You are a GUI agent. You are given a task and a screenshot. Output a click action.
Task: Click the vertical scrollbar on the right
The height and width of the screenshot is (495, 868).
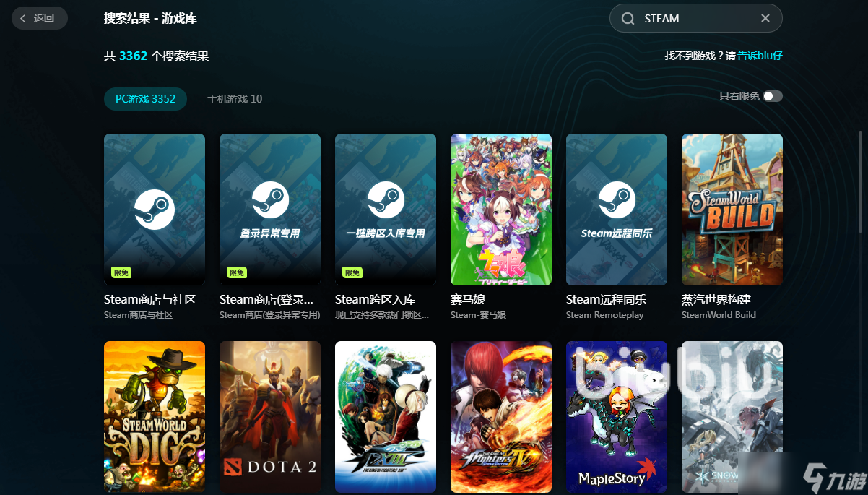coord(859,181)
